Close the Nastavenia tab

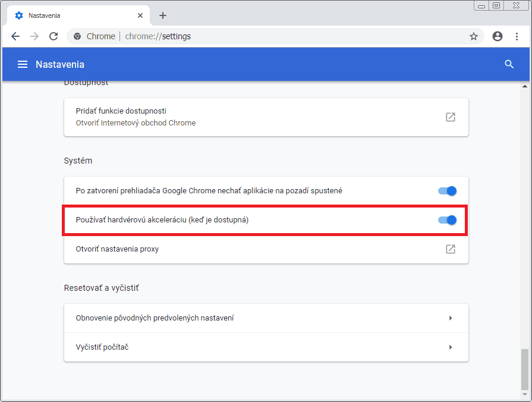140,15
